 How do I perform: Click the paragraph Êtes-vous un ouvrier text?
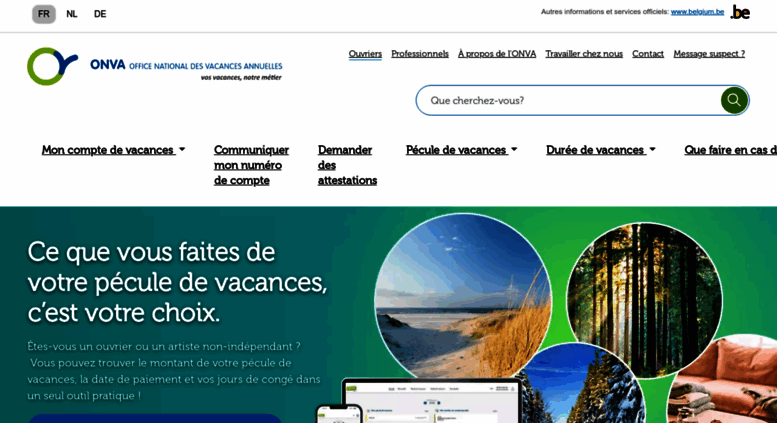173,370
